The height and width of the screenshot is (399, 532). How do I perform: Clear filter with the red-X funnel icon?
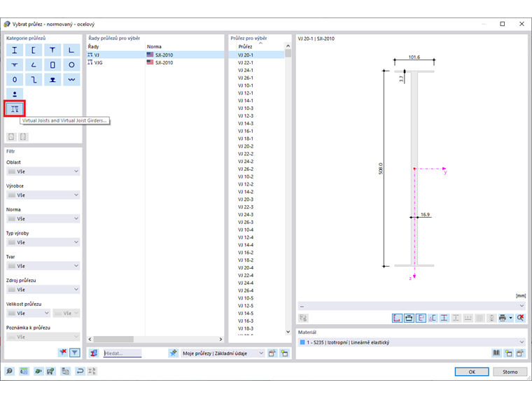pyautogui.click(x=63, y=353)
